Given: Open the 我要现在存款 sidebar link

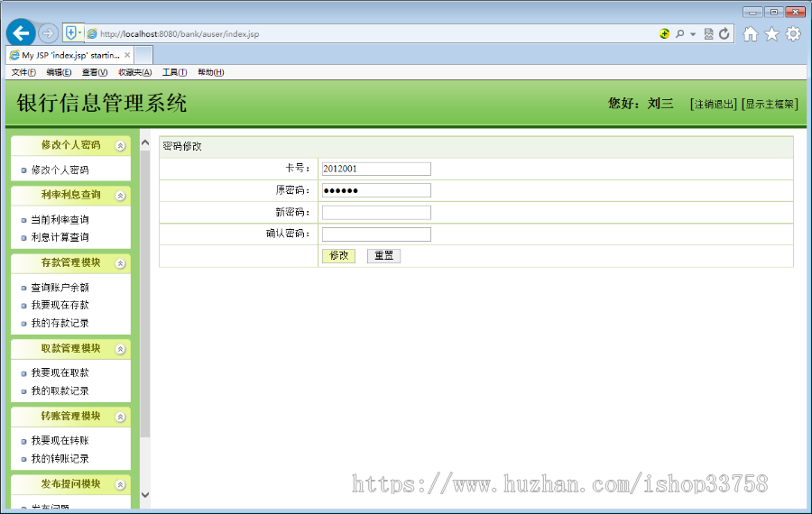Looking at the screenshot, I should click(x=60, y=305).
